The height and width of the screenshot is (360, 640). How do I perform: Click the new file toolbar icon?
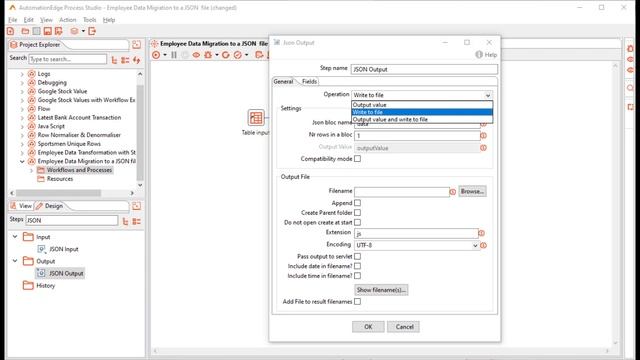(11, 31)
